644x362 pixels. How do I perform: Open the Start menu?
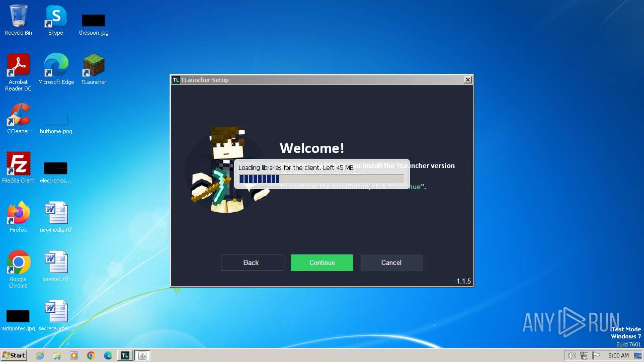(14, 355)
